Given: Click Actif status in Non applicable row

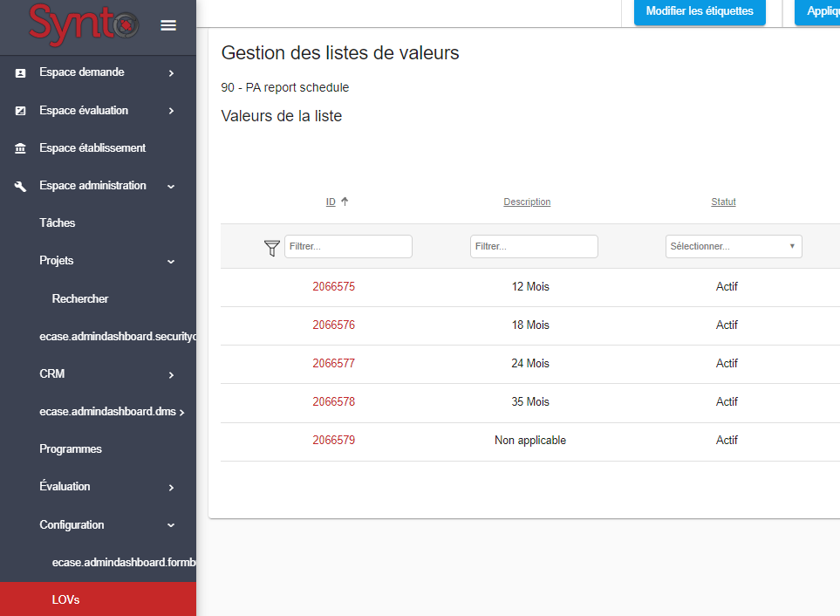Looking at the screenshot, I should [727, 441].
